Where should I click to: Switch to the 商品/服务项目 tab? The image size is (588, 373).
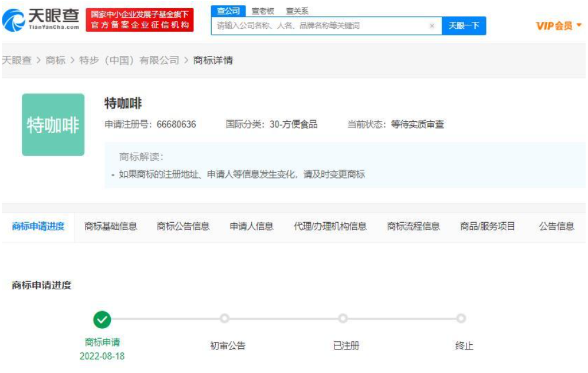(x=488, y=226)
